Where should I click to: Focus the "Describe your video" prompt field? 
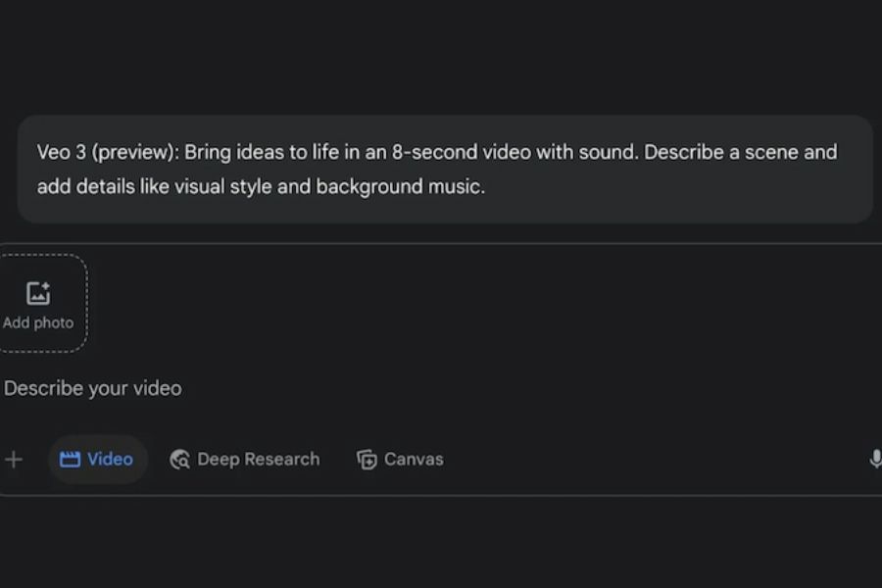93,388
